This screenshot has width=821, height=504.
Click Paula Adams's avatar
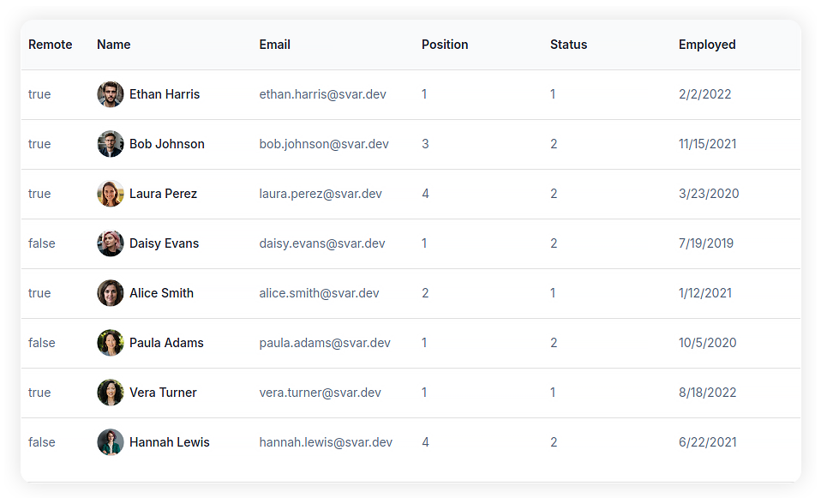click(111, 343)
